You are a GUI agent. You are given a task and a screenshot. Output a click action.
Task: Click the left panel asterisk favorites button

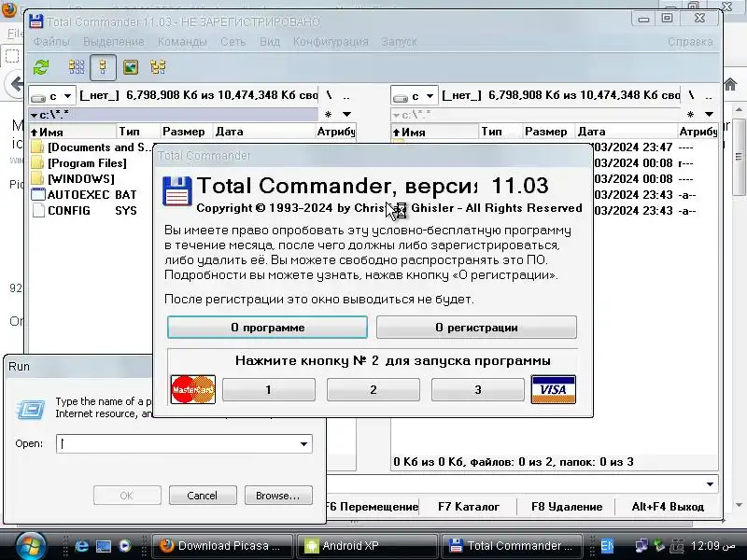coord(328,114)
